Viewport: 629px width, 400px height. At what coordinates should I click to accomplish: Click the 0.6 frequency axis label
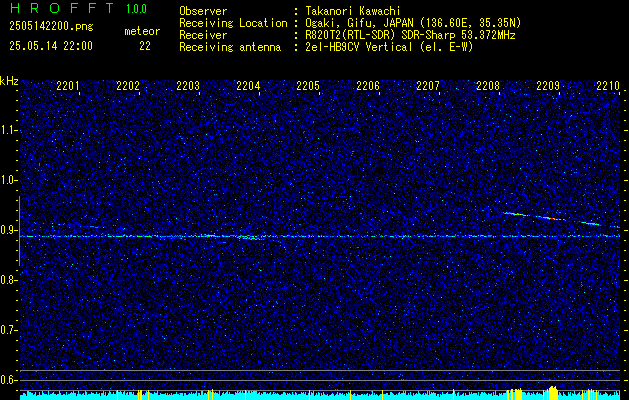(x=8, y=380)
